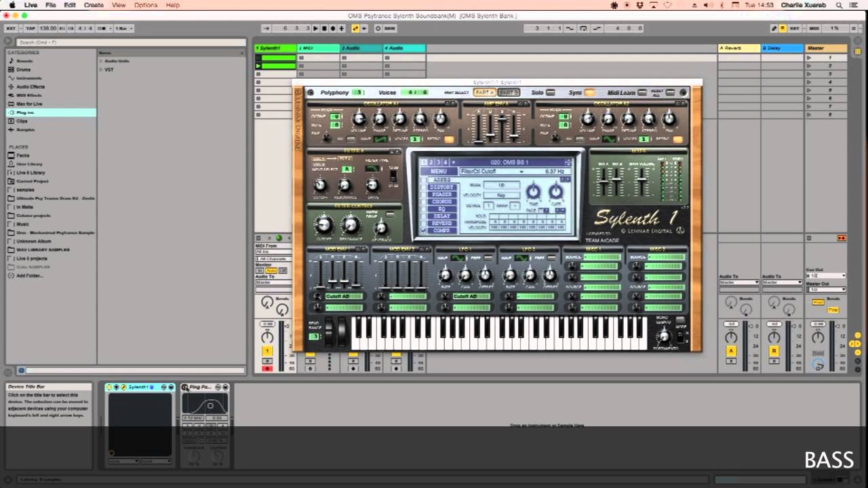Adjust the LFO 1 Rate knob

point(445,275)
